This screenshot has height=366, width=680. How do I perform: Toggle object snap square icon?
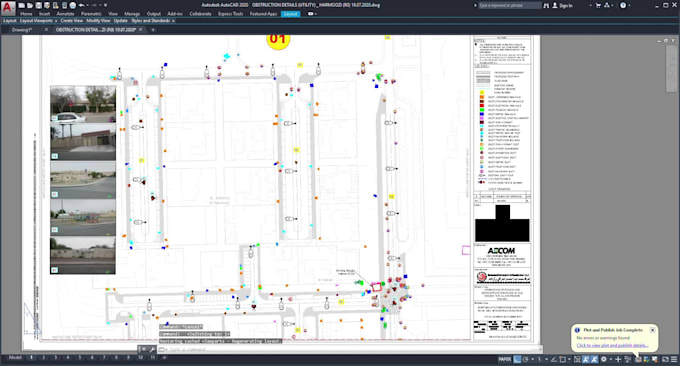pyautogui.click(x=562, y=359)
